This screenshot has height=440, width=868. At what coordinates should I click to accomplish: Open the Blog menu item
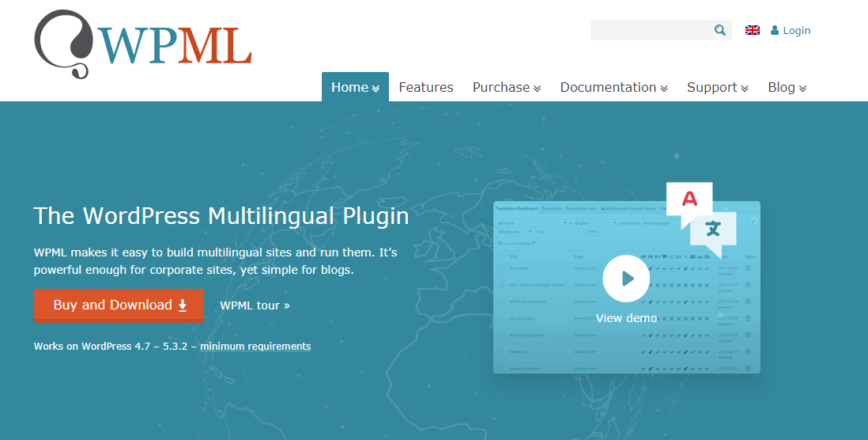point(787,87)
